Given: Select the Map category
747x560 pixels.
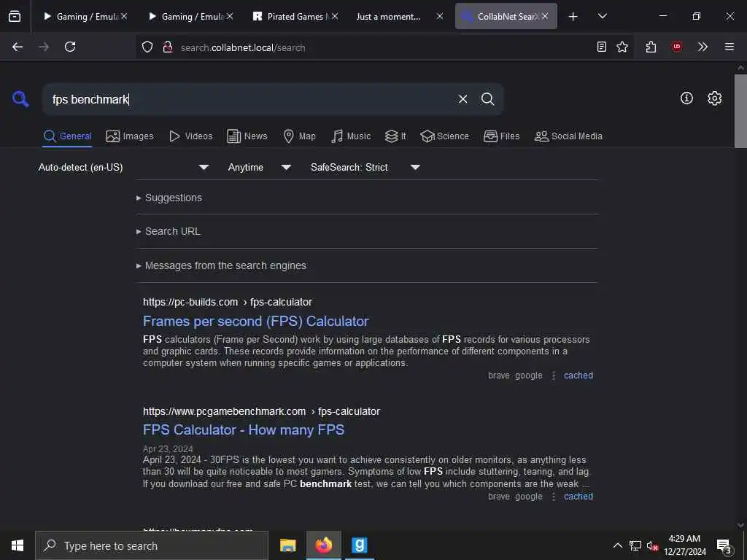Looking at the screenshot, I should (x=299, y=136).
